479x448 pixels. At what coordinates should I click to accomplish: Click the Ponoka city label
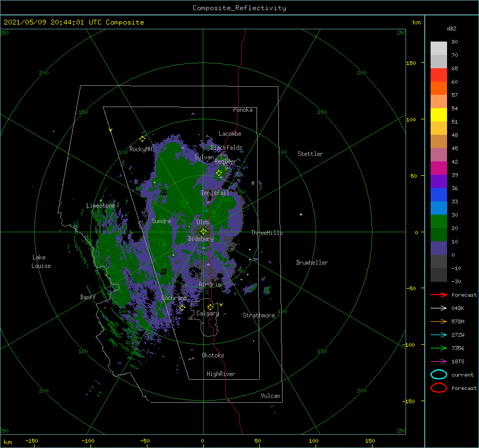click(243, 110)
